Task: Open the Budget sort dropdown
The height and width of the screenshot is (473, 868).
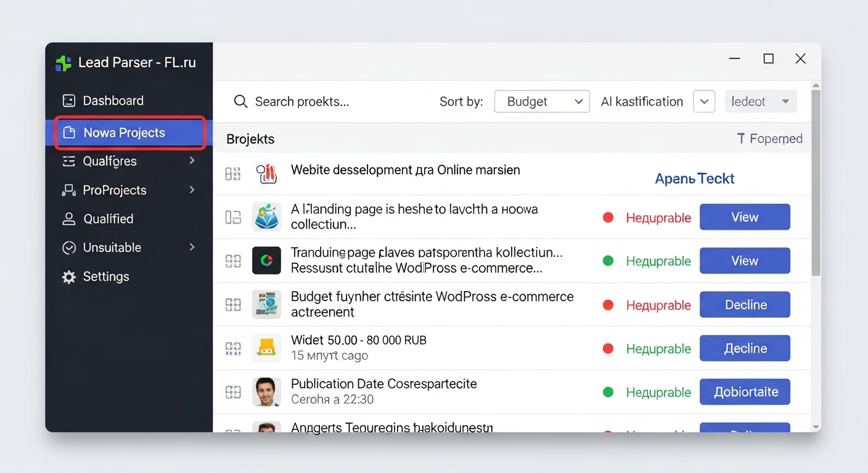Action: pyautogui.click(x=541, y=102)
